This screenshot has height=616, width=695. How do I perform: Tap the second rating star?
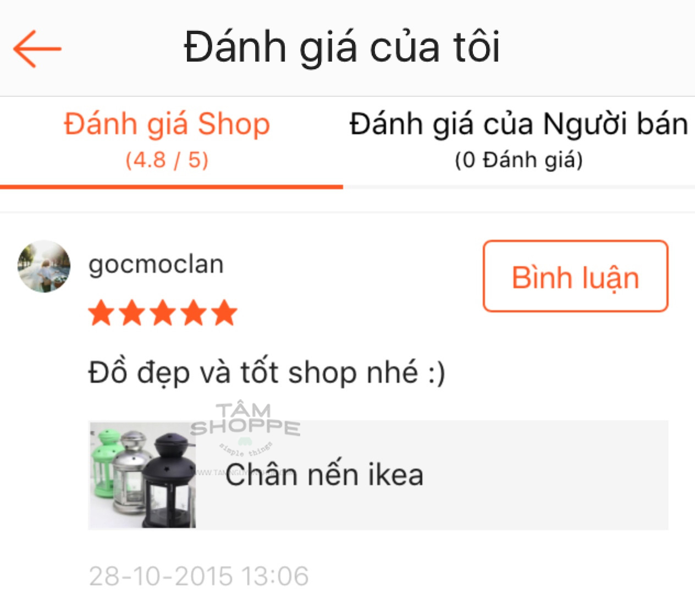coord(133,313)
